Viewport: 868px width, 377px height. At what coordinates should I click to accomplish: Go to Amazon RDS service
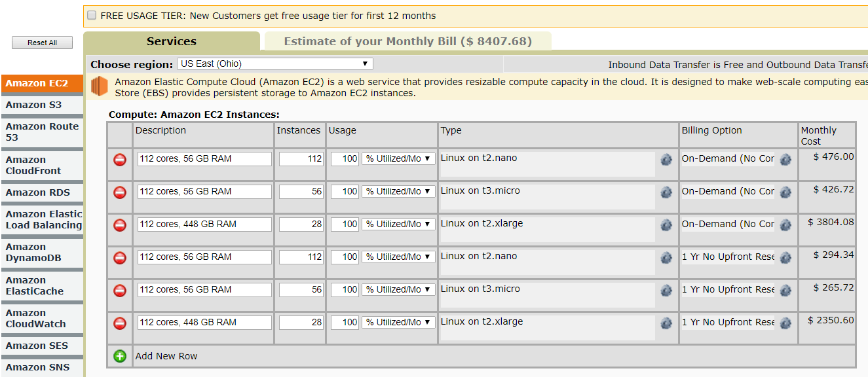(43, 192)
